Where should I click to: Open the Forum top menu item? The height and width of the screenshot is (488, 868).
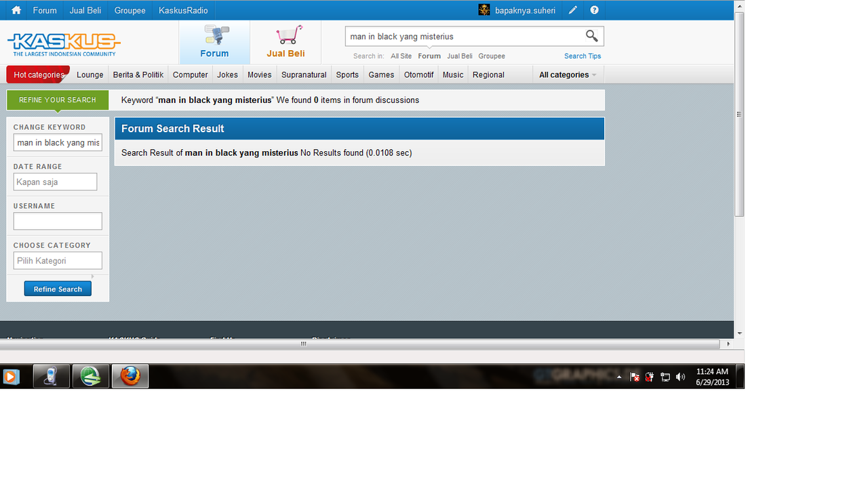click(45, 10)
